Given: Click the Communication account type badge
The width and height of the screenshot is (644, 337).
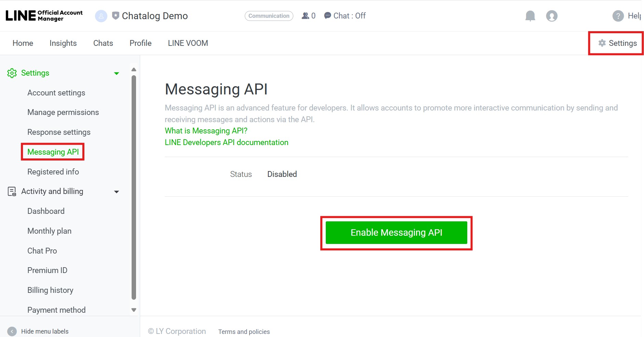Looking at the screenshot, I should tap(269, 16).
